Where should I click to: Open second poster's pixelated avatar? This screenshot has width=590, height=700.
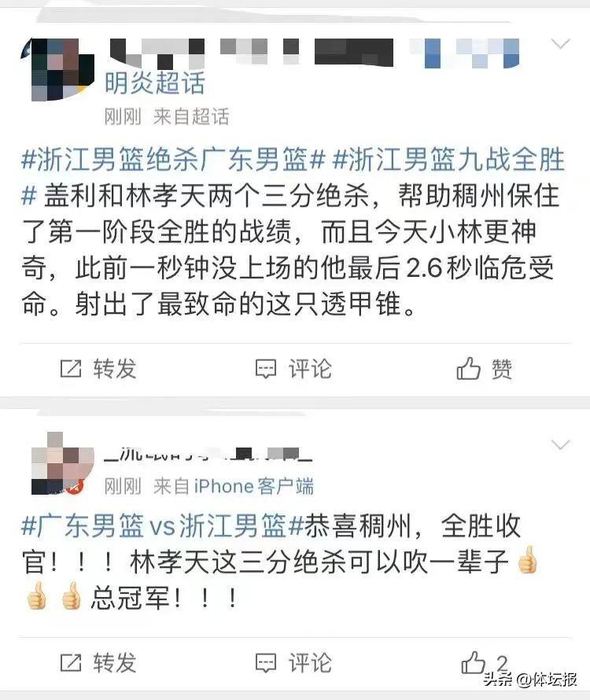click(x=61, y=463)
